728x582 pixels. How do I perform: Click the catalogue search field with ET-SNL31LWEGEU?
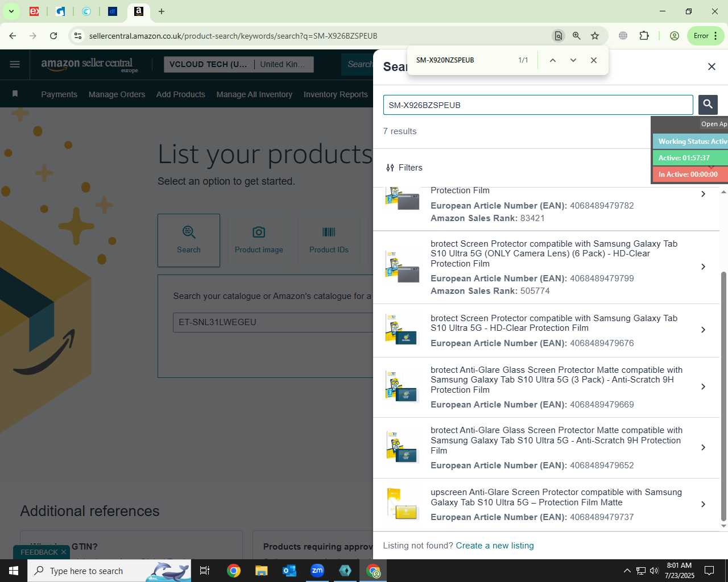(x=273, y=322)
